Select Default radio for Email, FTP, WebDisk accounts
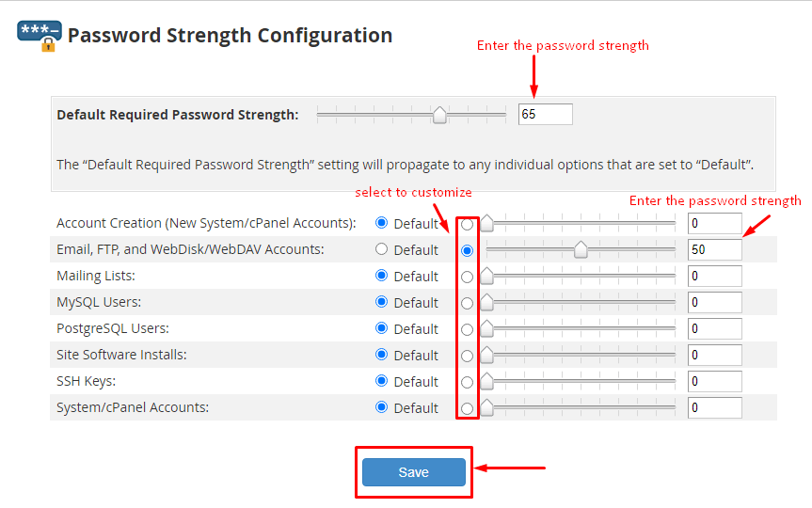 pos(382,249)
